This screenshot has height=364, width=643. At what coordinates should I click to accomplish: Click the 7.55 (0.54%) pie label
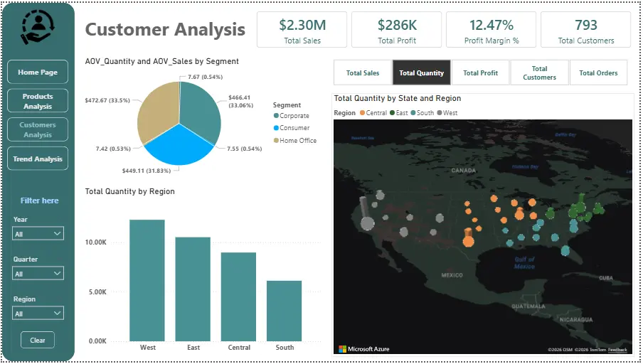(245, 149)
